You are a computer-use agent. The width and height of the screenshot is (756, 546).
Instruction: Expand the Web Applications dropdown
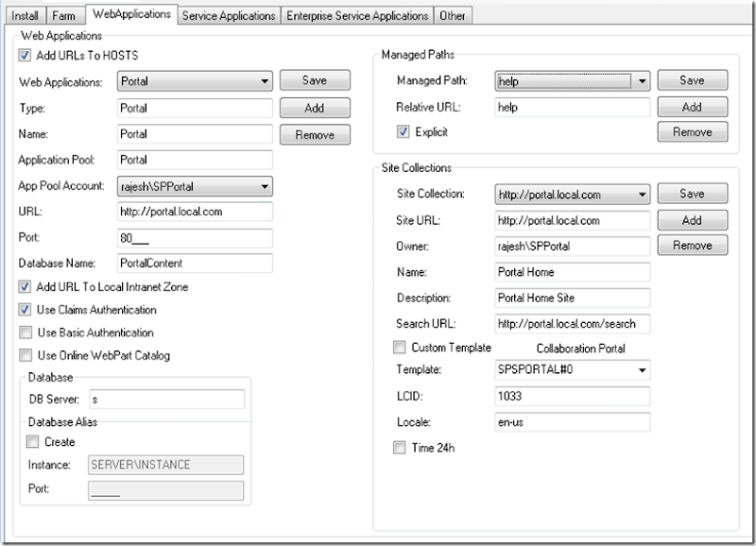[x=264, y=82]
